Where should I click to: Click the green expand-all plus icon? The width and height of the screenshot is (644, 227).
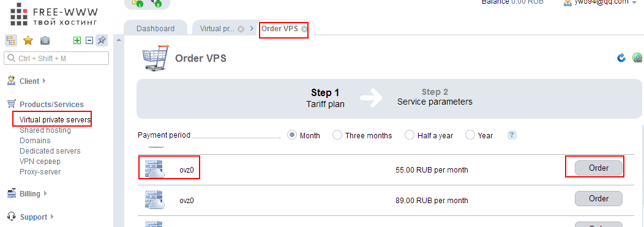(77, 40)
